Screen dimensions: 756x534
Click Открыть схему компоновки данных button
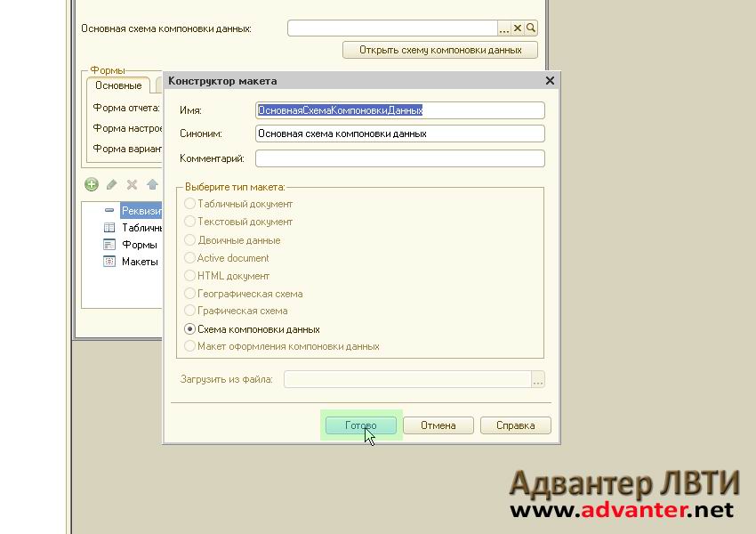(439, 50)
